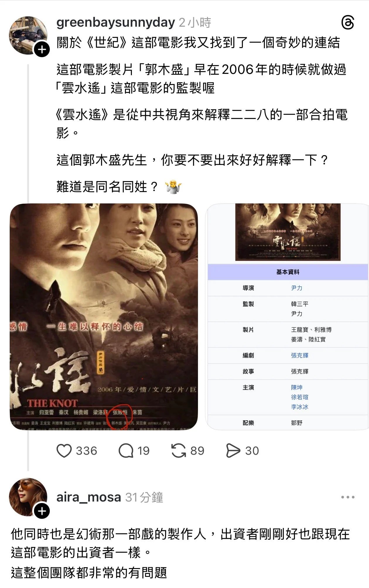The width and height of the screenshot is (369, 588).
Task: Open the 張克輝 screenwriter link
Action: point(300,355)
